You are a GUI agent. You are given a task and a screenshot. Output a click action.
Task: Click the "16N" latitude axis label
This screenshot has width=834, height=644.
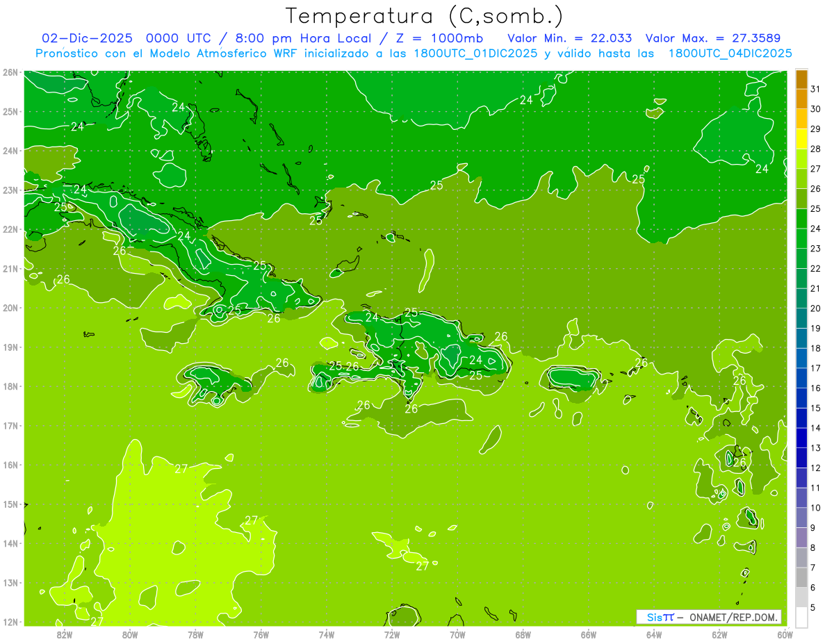pyautogui.click(x=10, y=465)
